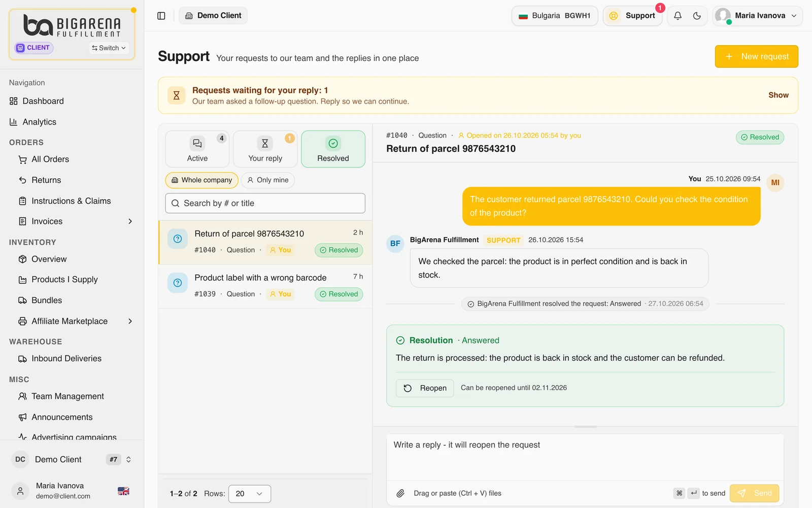Select the Only mine filter

[267, 180]
